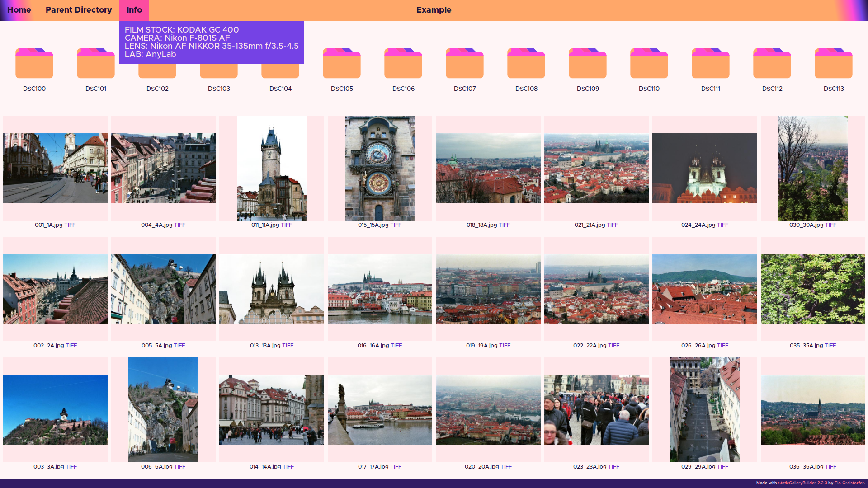
Task: Click the Home menu item
Action: (x=19, y=10)
